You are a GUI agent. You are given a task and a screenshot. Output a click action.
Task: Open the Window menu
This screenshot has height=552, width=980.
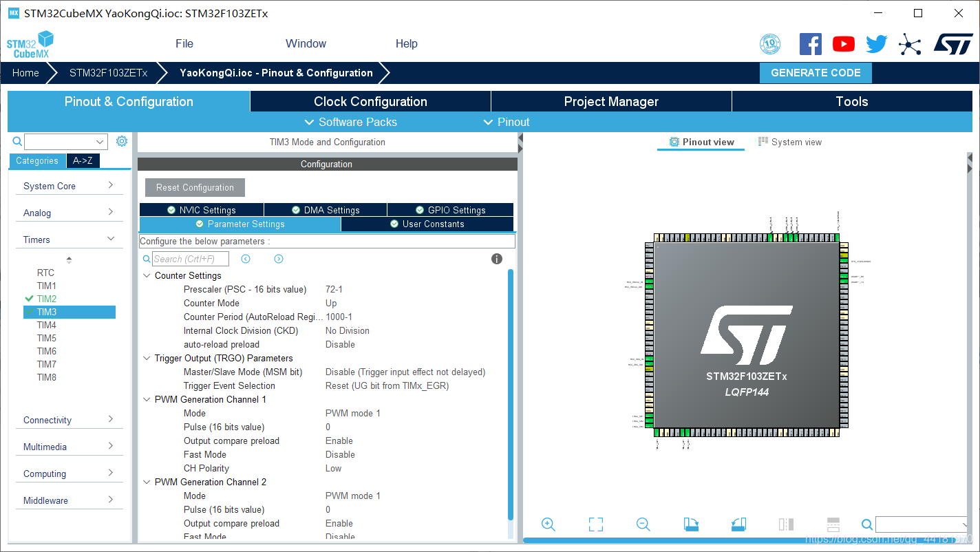tap(306, 43)
